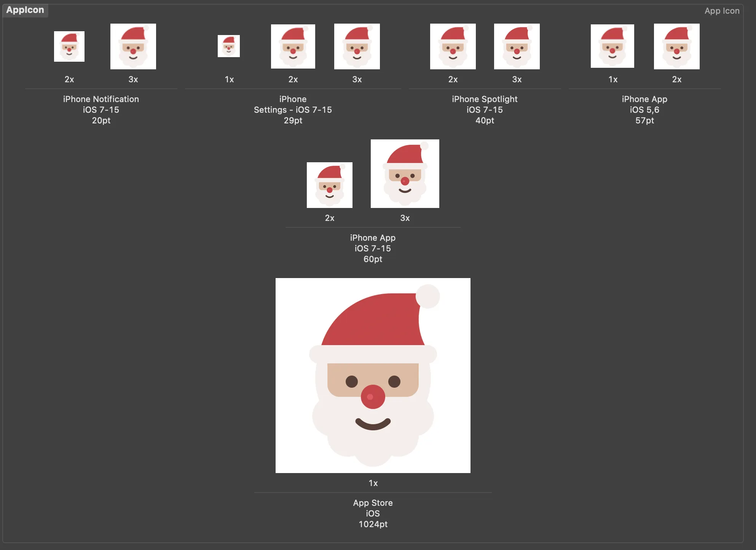Image resolution: width=756 pixels, height=550 pixels.
Task: Select iPhone Notification 20pt 2x icon
Action: 69,46
